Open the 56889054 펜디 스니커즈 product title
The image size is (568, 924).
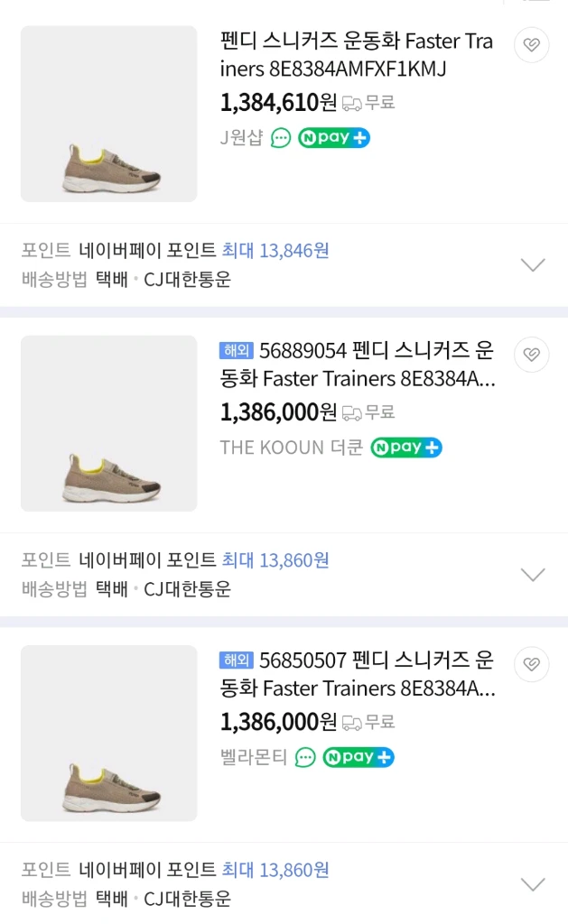pyautogui.click(x=358, y=365)
